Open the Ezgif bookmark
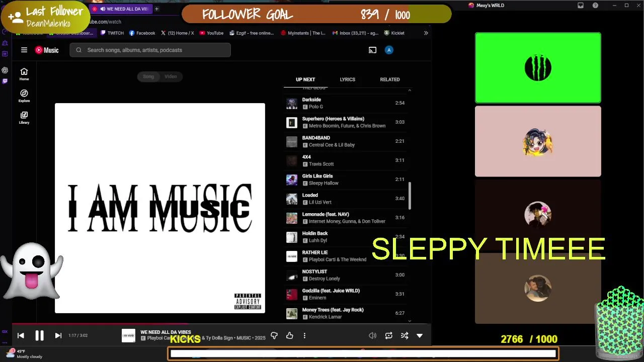 (x=252, y=33)
